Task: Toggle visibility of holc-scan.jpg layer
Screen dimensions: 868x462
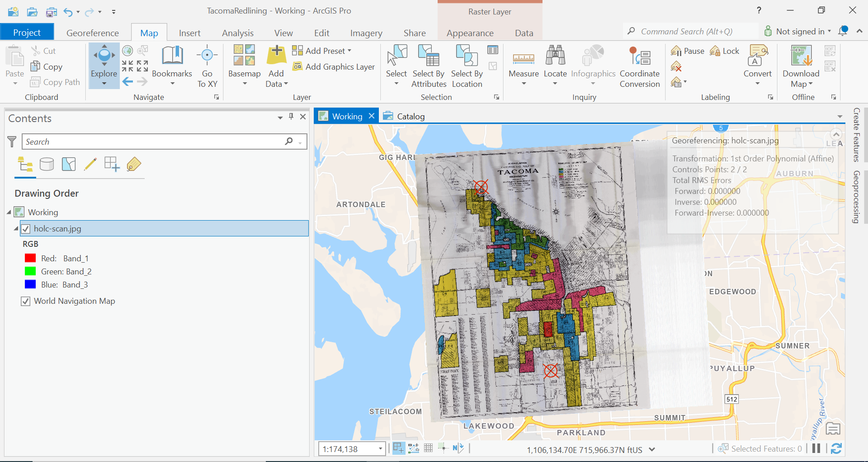Action: coord(26,229)
